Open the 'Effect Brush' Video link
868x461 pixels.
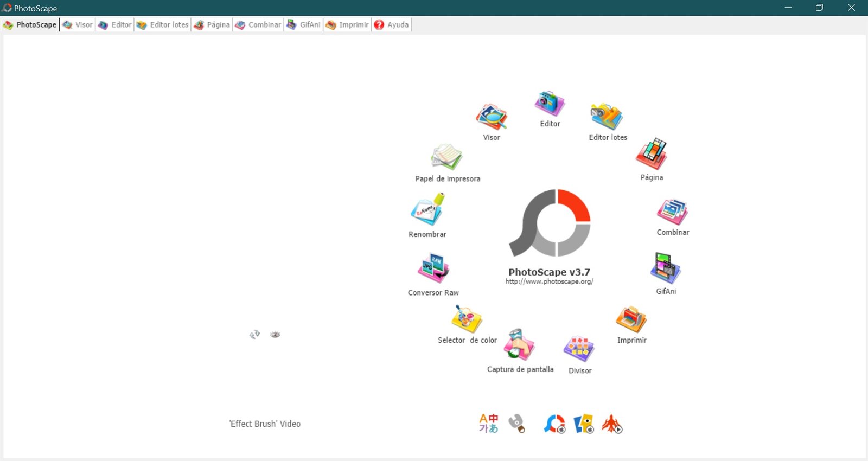point(265,424)
